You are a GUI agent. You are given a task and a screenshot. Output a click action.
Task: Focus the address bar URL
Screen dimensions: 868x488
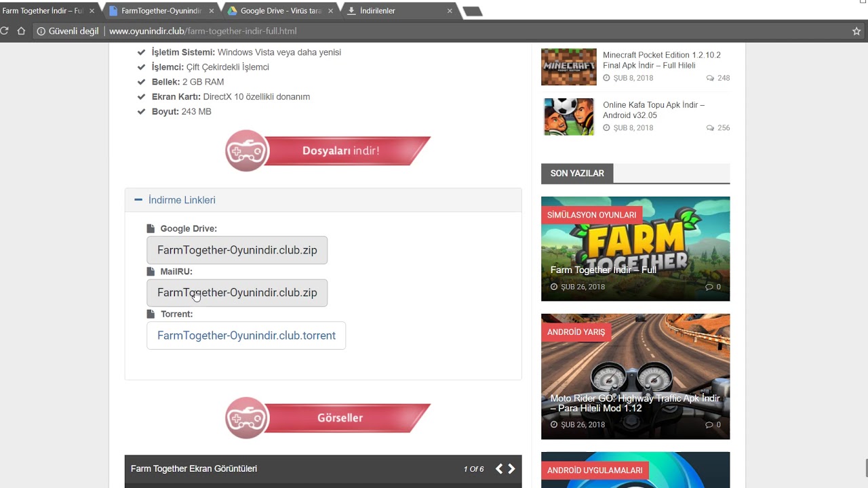click(x=203, y=31)
